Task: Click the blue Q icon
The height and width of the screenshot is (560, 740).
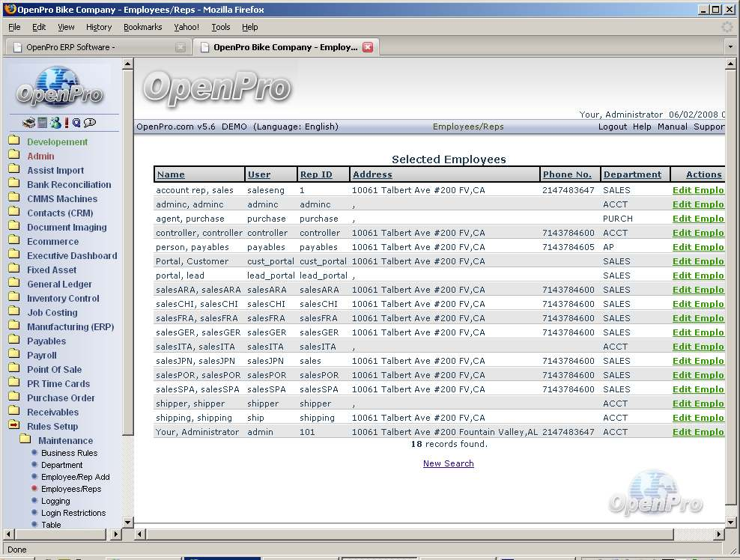Action: click(76, 123)
